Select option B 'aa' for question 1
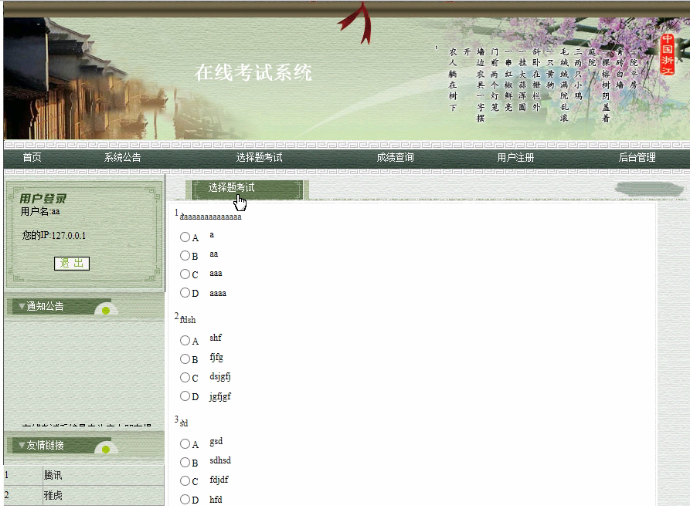This screenshot has height=506, width=690. 185,256
